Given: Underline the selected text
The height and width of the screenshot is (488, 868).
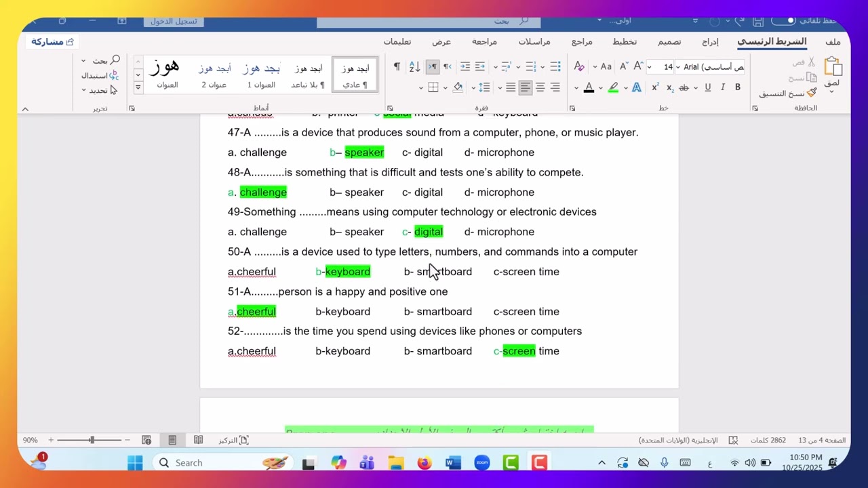Looking at the screenshot, I should (708, 87).
